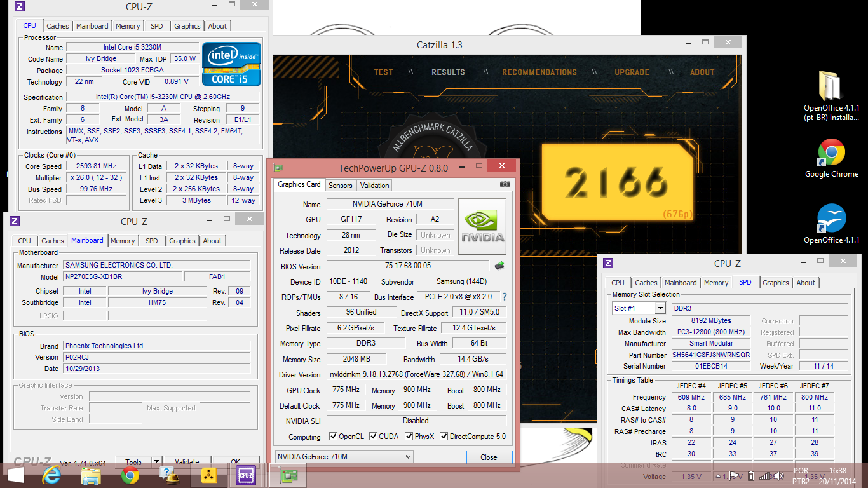Click the Validate button in CPU-Z
The width and height of the screenshot is (868, 488).
pyautogui.click(x=187, y=462)
